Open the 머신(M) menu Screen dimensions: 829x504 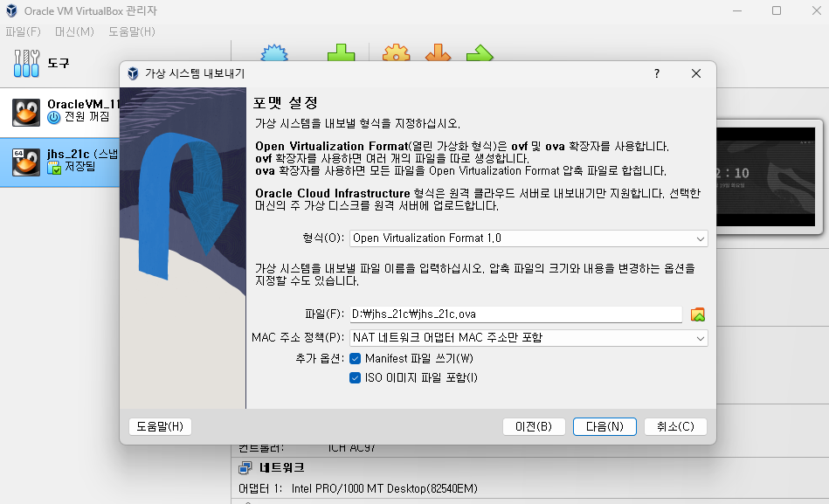pos(74,31)
